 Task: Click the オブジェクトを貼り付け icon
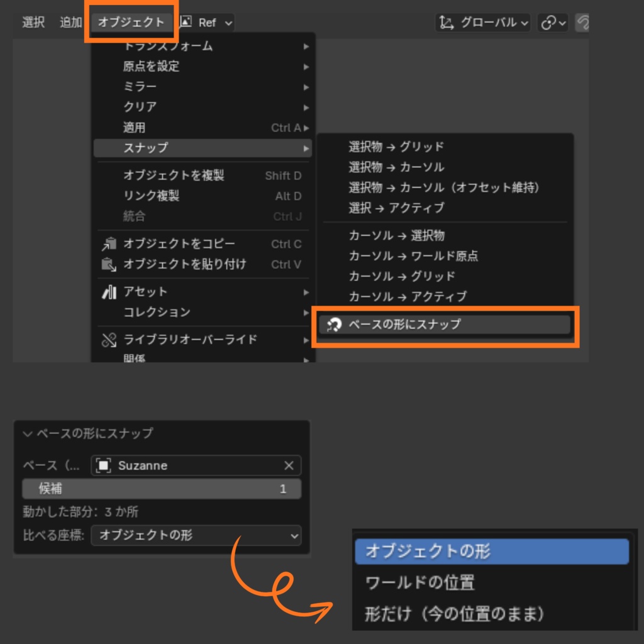click(109, 265)
